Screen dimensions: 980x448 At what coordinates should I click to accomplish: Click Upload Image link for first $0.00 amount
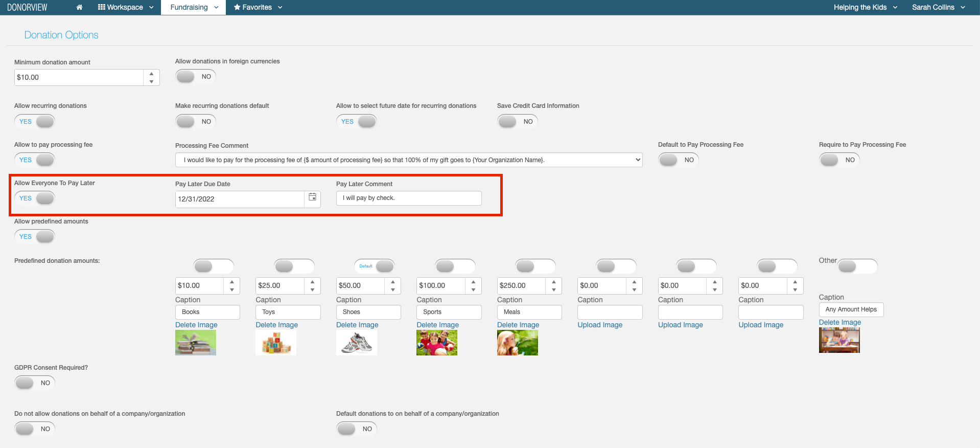coord(600,325)
